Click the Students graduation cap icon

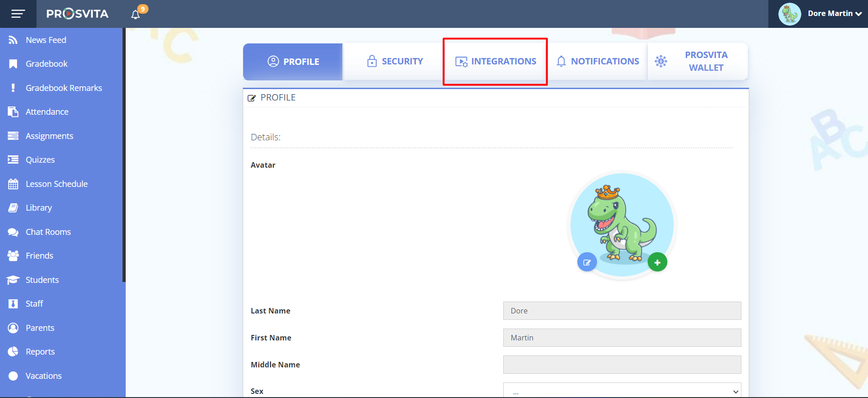click(13, 280)
